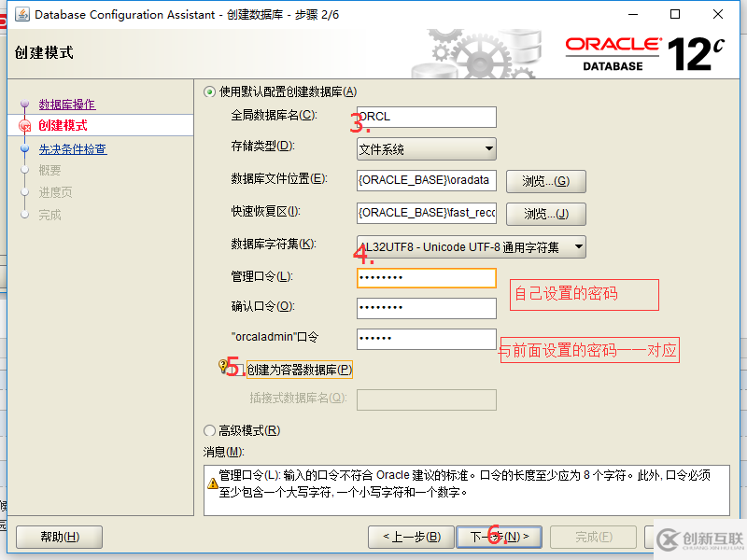
Task: Maximize the Database Configuration Assistant window
Action: tap(675, 14)
